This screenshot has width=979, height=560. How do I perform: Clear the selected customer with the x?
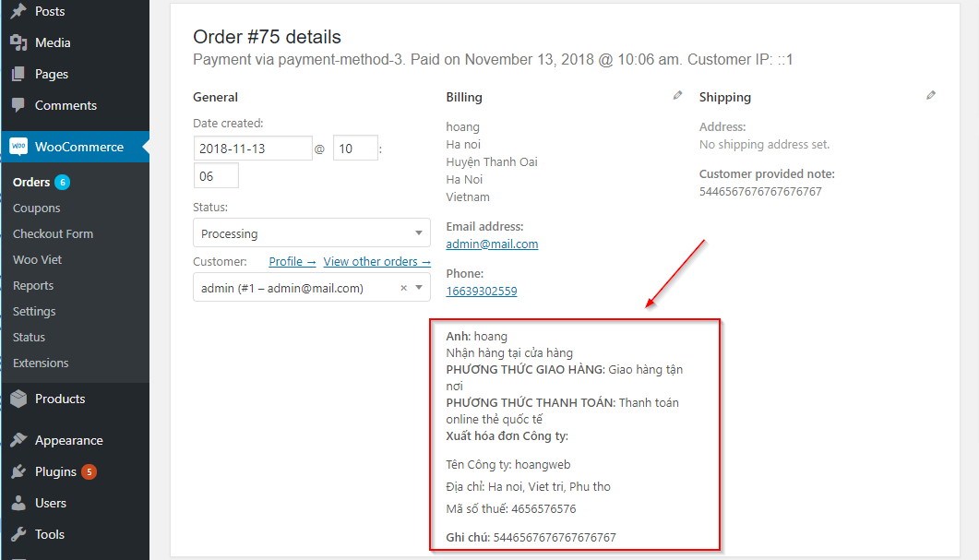[x=403, y=288]
